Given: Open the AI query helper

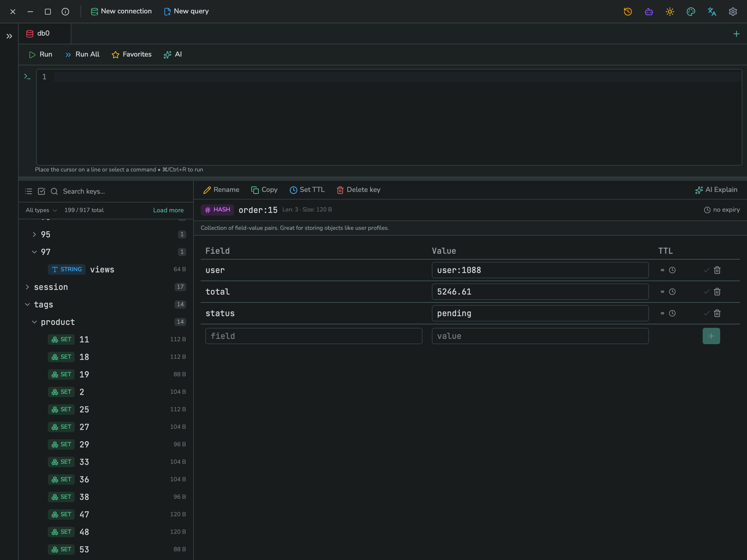Looking at the screenshot, I should tap(172, 54).
